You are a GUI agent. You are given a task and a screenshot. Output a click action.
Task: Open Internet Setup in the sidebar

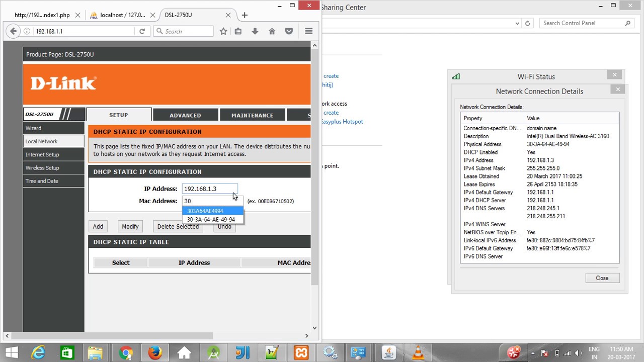tap(54, 154)
